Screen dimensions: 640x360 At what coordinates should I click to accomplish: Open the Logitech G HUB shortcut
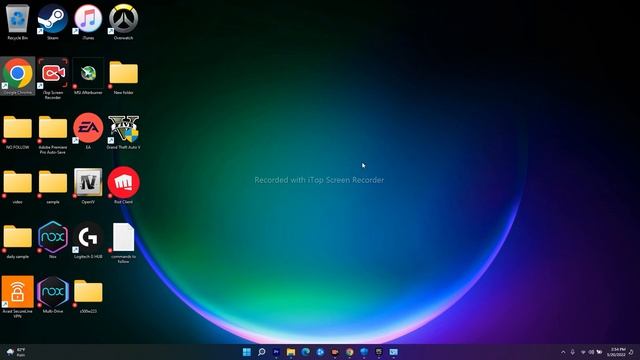pos(88,240)
